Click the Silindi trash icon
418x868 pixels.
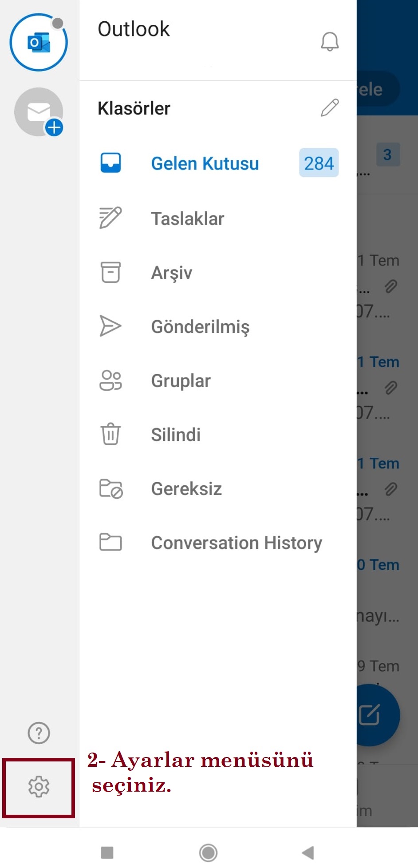tap(110, 434)
